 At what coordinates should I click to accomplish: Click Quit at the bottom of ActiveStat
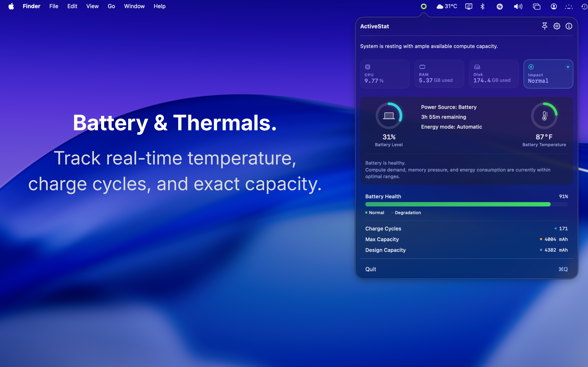[x=370, y=269]
